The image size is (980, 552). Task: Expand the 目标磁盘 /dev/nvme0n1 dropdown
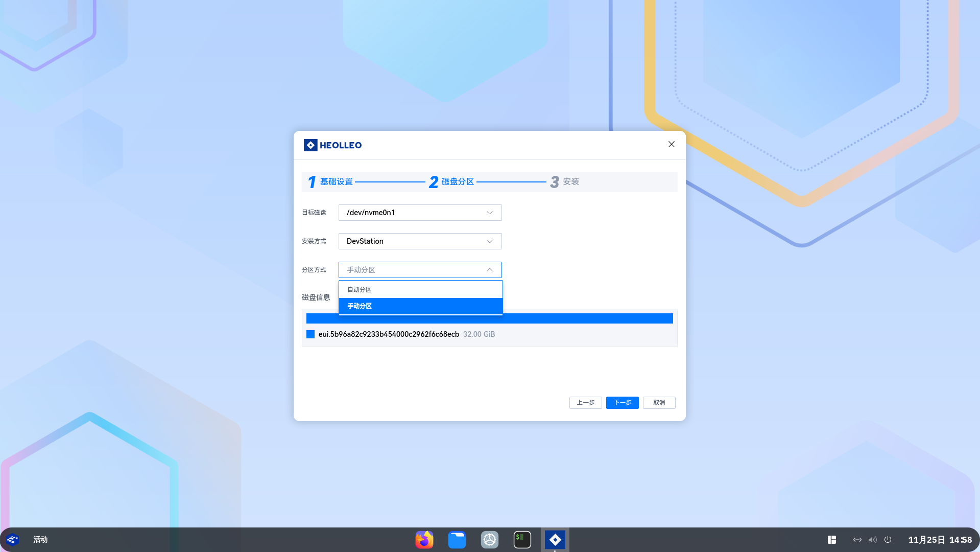420,213
